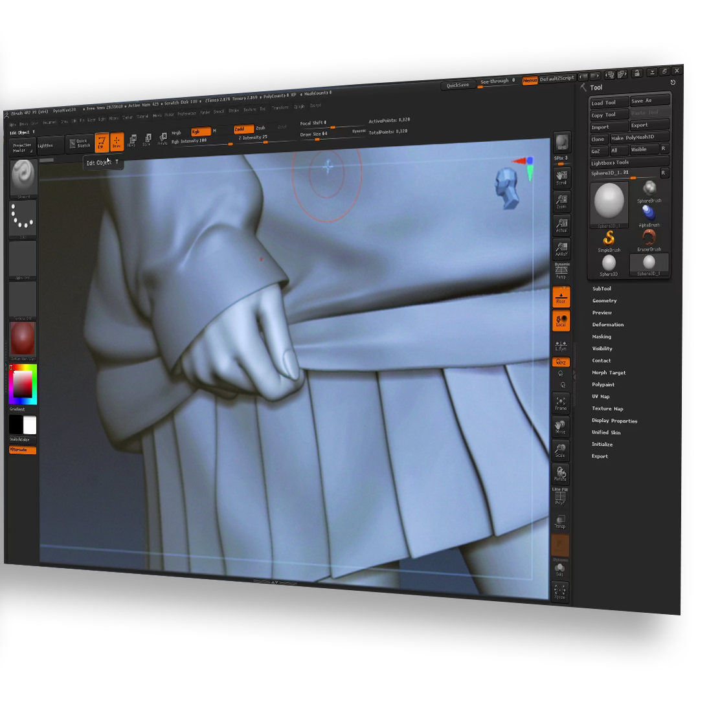
Task: Select the Rotate view icon
Action: (560, 474)
